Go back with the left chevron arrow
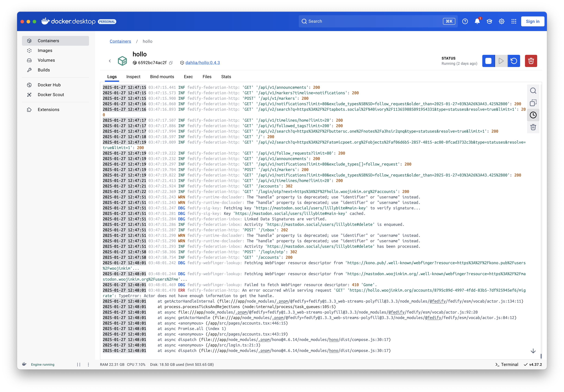 (x=110, y=61)
